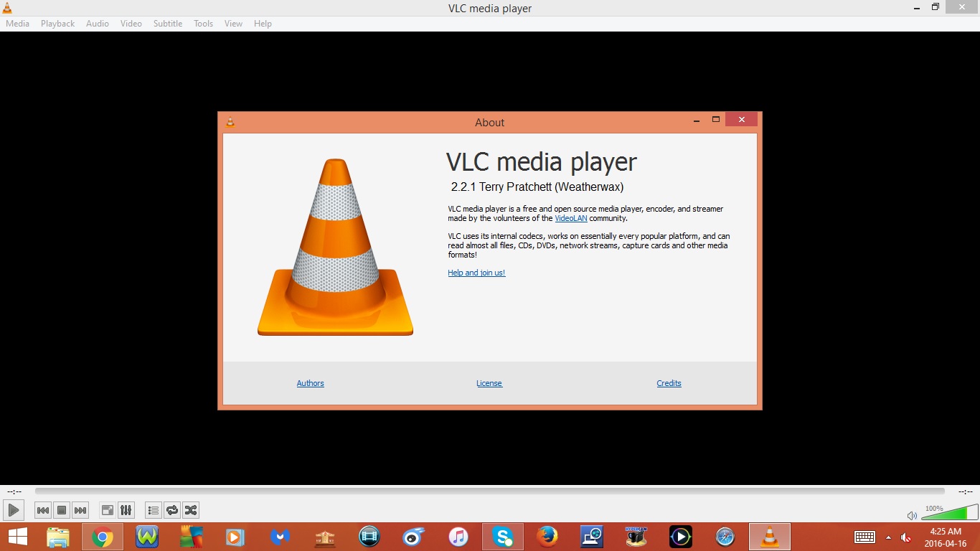The width and height of the screenshot is (980, 551).
Task: Stop playback with the stop button
Action: pos(62,510)
